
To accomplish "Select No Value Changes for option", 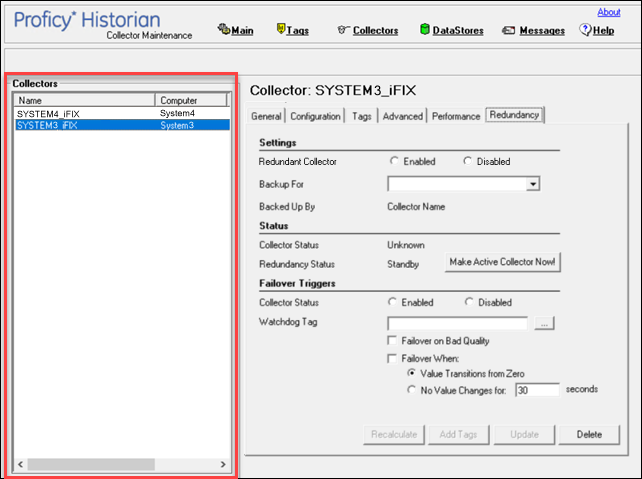I will 411,390.
